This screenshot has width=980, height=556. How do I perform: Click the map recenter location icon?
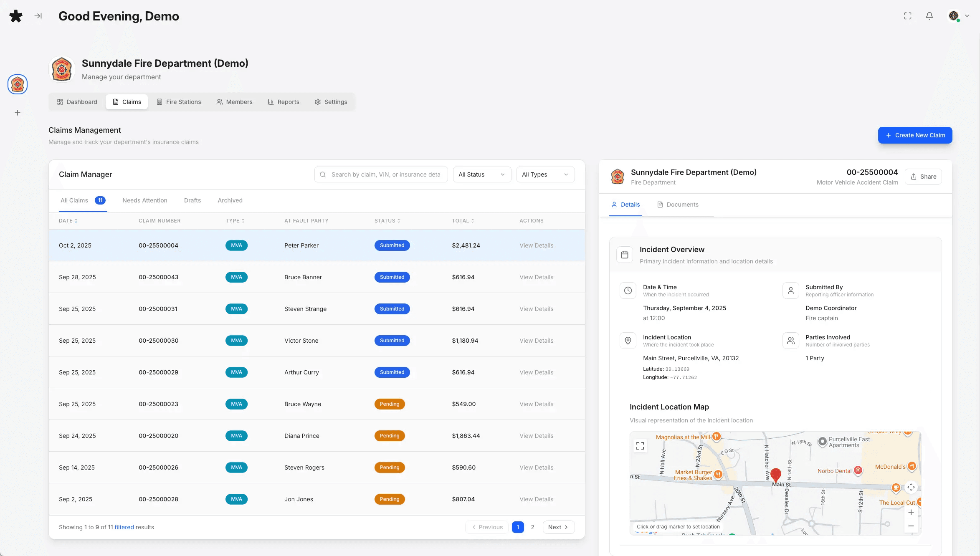pos(911,487)
